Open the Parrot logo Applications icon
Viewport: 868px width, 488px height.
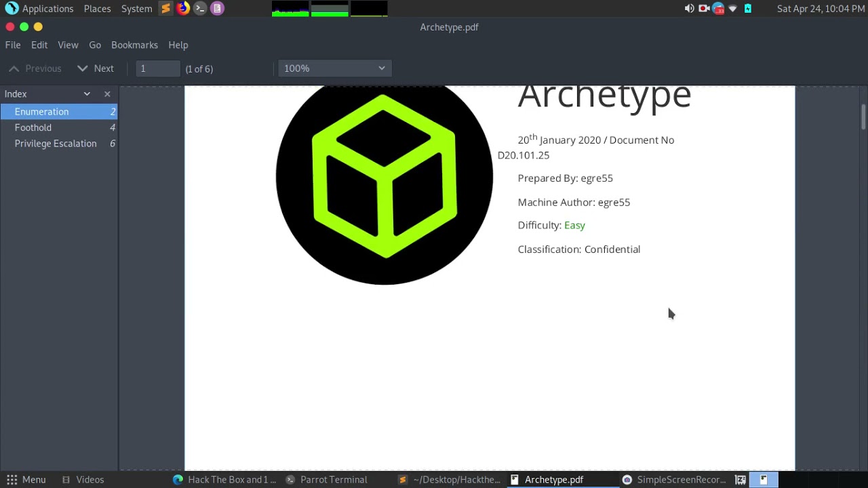12,9
